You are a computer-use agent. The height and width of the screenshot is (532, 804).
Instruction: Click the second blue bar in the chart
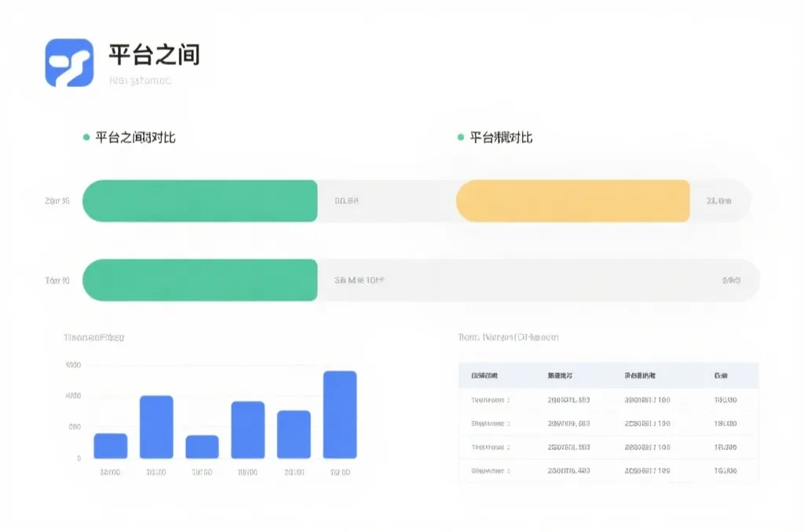157,425
